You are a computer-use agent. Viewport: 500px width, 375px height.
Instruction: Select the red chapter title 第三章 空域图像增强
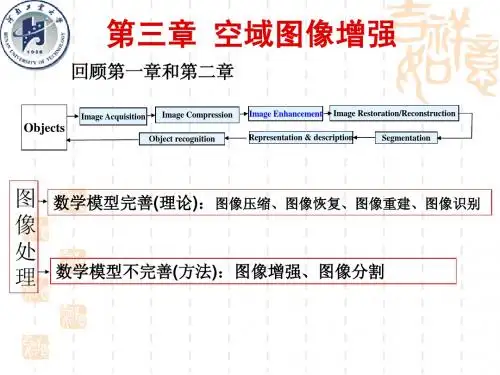[252, 34]
